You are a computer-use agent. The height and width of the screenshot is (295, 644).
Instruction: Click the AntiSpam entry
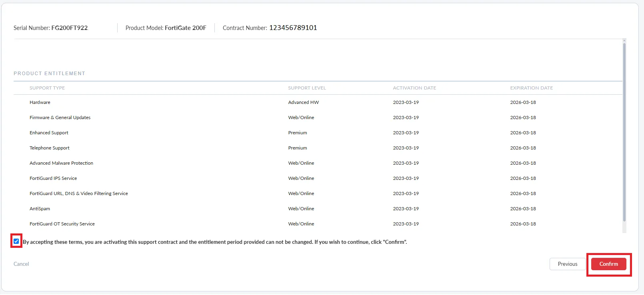pyautogui.click(x=40, y=209)
